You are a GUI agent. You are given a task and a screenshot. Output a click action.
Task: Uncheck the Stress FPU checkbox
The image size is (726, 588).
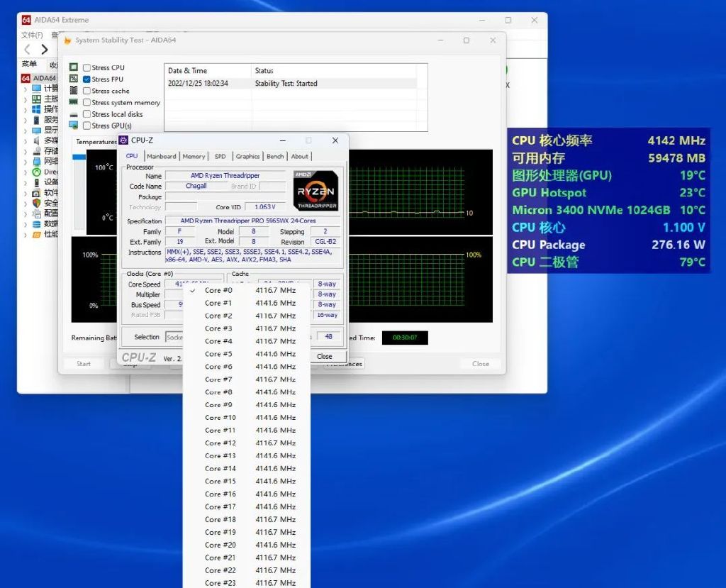click(x=86, y=79)
